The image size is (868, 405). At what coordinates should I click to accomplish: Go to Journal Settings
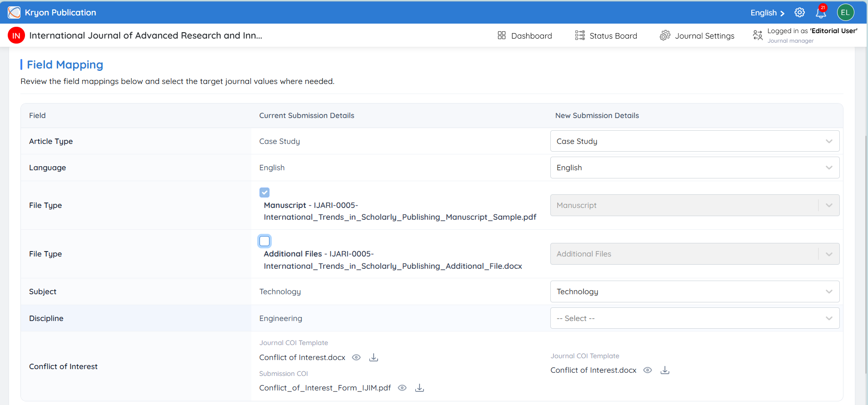697,35
